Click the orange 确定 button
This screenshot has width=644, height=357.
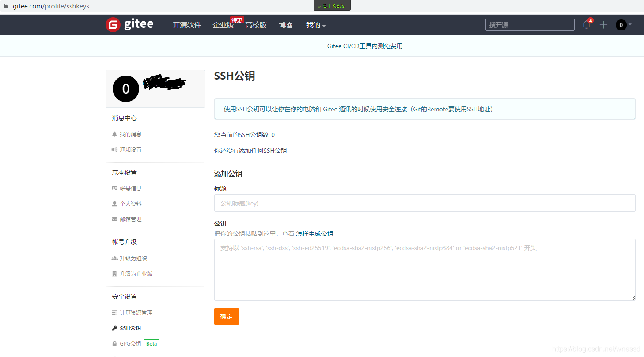point(226,316)
